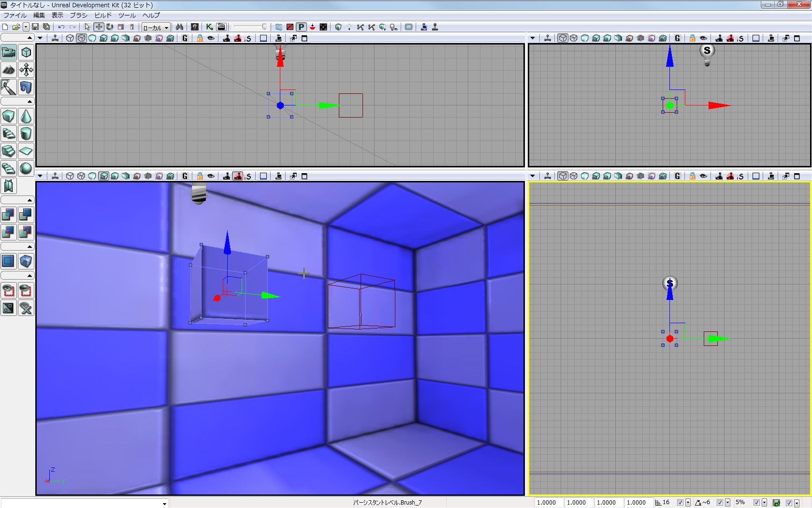Open the Kismet editor from the toolbar
Image resolution: width=812 pixels, height=508 pixels.
(209, 27)
